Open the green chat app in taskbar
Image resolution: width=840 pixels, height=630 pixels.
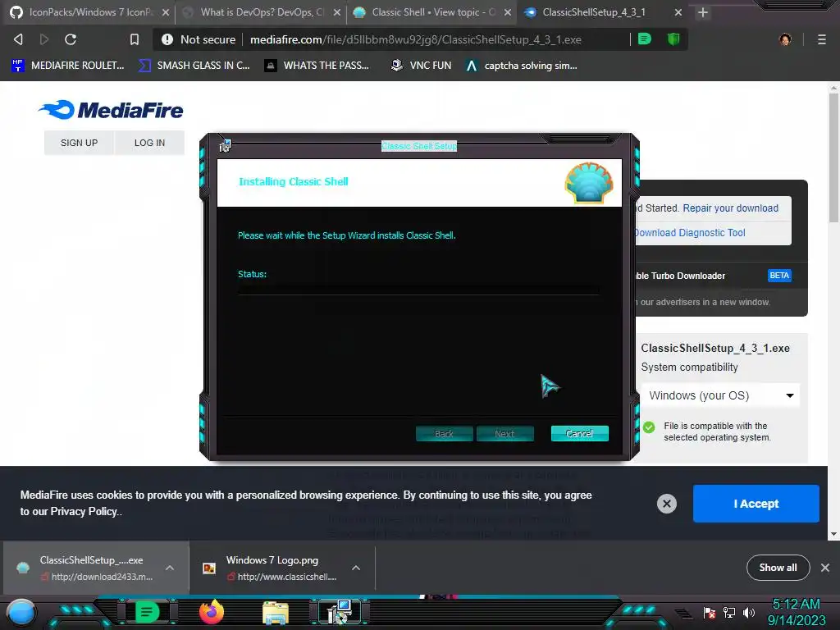tap(147, 612)
